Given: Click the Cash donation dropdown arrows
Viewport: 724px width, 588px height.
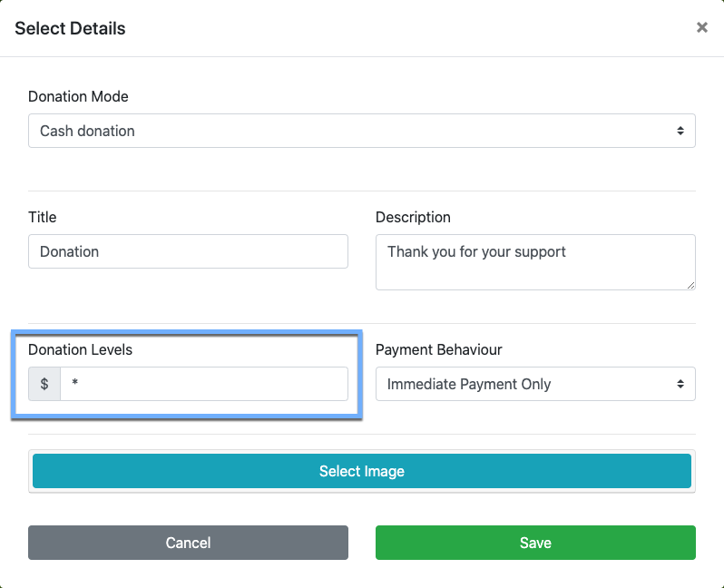Looking at the screenshot, I should (x=680, y=131).
